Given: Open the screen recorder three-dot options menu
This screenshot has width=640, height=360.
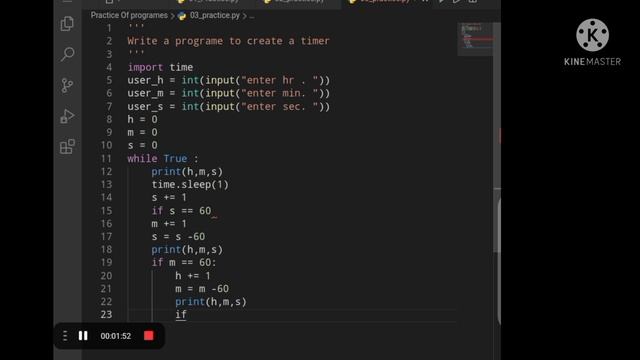Looking at the screenshot, I should tap(65, 336).
